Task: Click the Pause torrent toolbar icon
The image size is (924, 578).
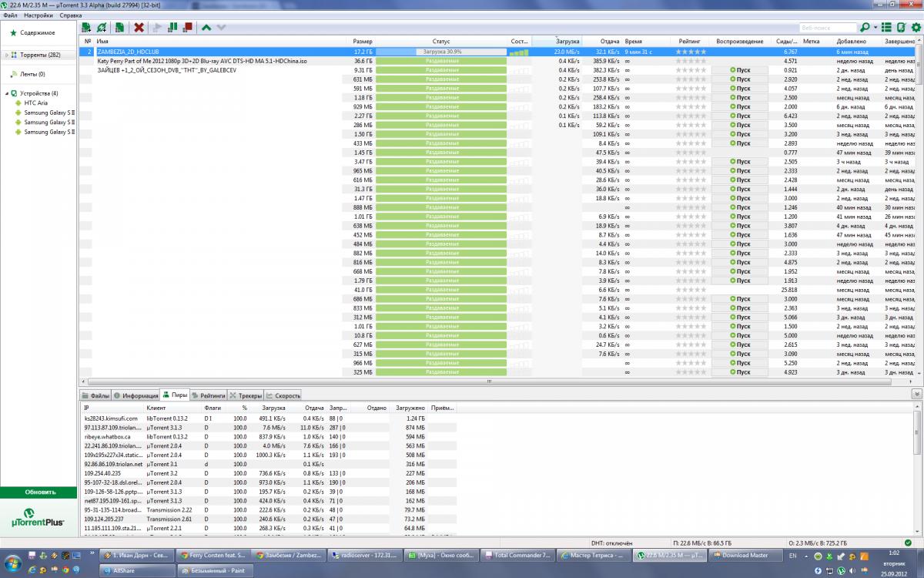Action: coord(172,28)
